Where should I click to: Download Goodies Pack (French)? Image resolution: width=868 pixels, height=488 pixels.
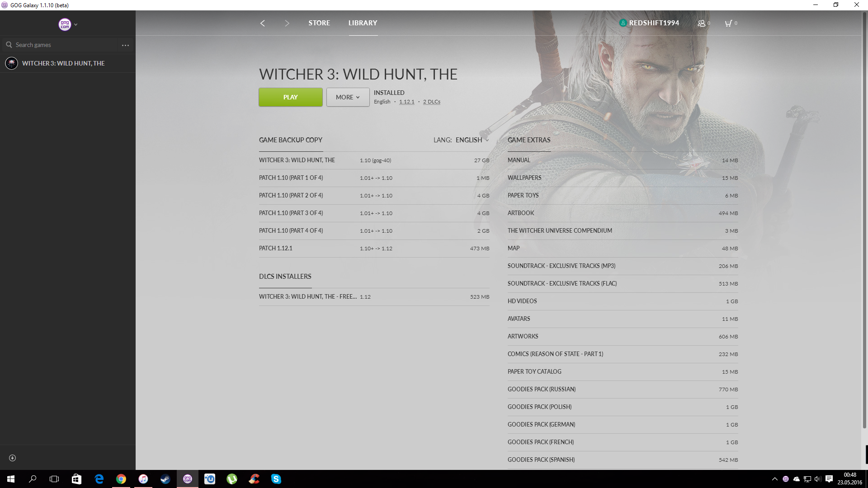coord(623,442)
